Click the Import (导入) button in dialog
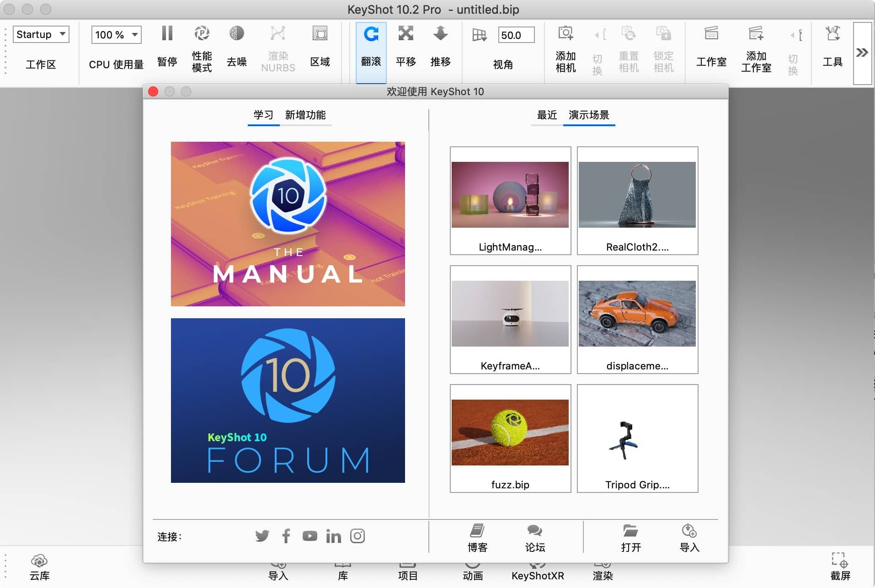This screenshot has height=588, width=875. tap(689, 538)
